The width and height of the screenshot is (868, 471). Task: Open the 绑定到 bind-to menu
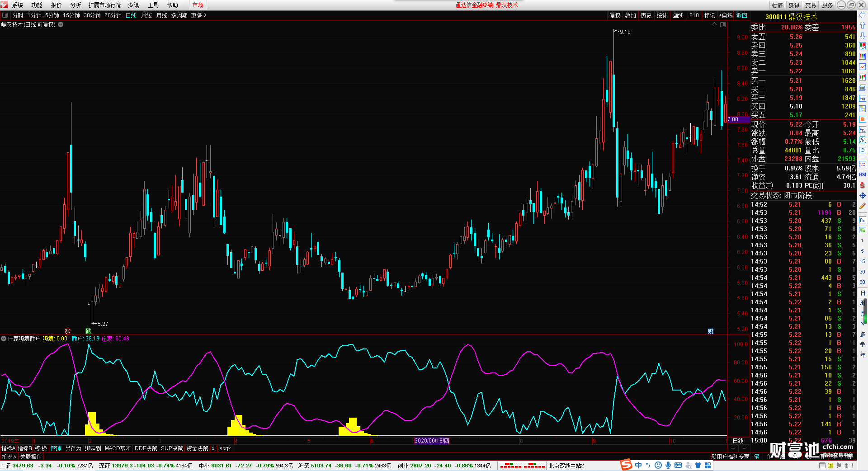pyautogui.click(x=93, y=448)
